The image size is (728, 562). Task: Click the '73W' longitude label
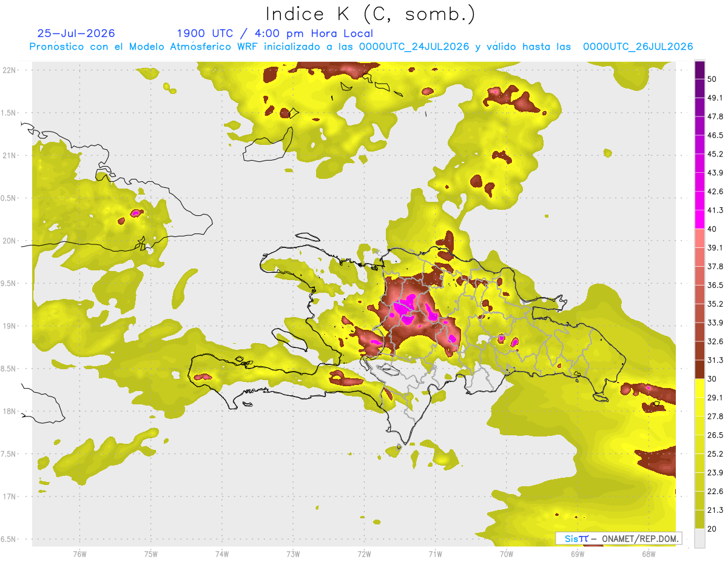tap(293, 554)
